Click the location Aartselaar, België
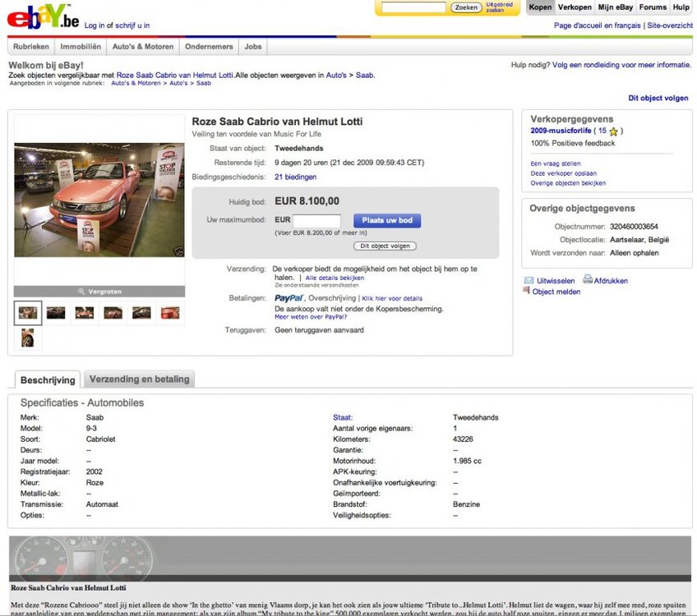Viewport: 697px width, 616px height. coord(639,240)
